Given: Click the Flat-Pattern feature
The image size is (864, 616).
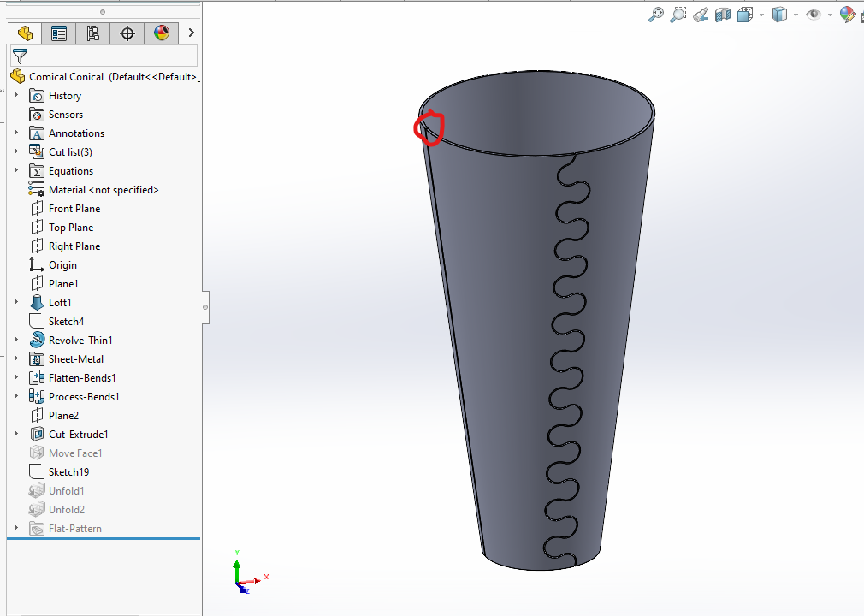Looking at the screenshot, I should [74, 529].
